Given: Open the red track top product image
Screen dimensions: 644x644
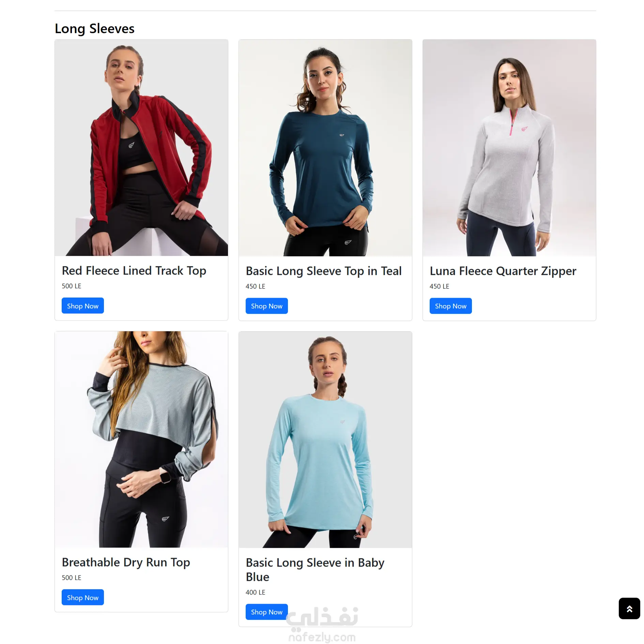Looking at the screenshot, I should pos(141,148).
